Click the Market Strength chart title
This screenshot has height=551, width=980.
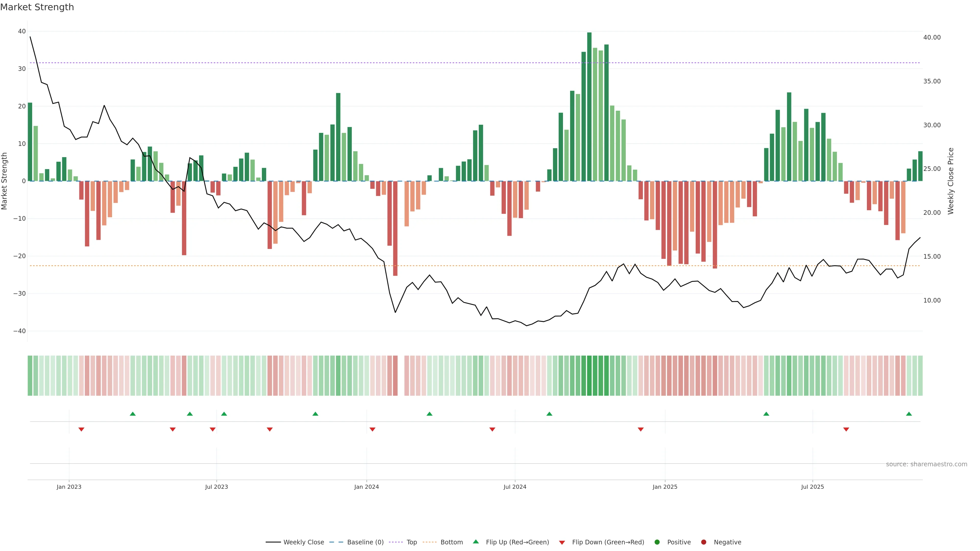click(37, 7)
